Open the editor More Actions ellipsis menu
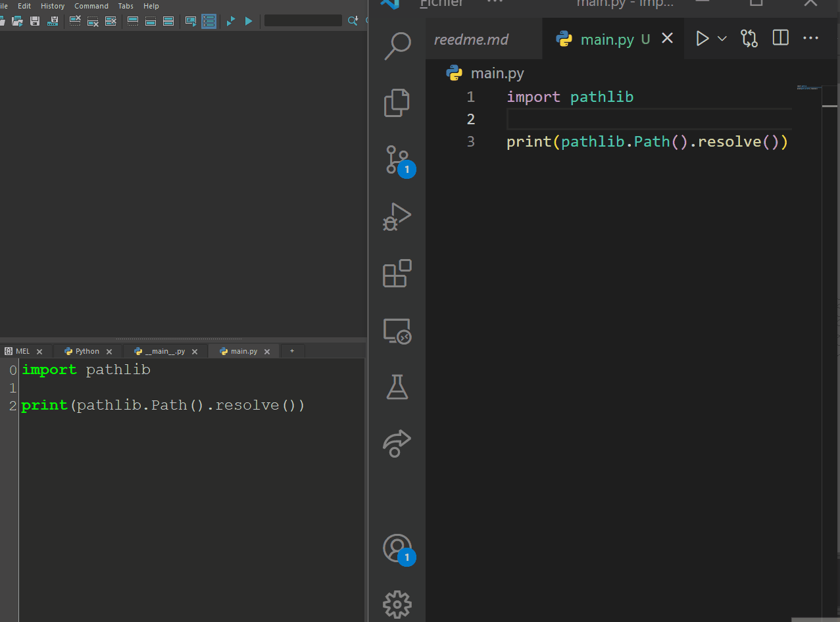 click(x=810, y=39)
